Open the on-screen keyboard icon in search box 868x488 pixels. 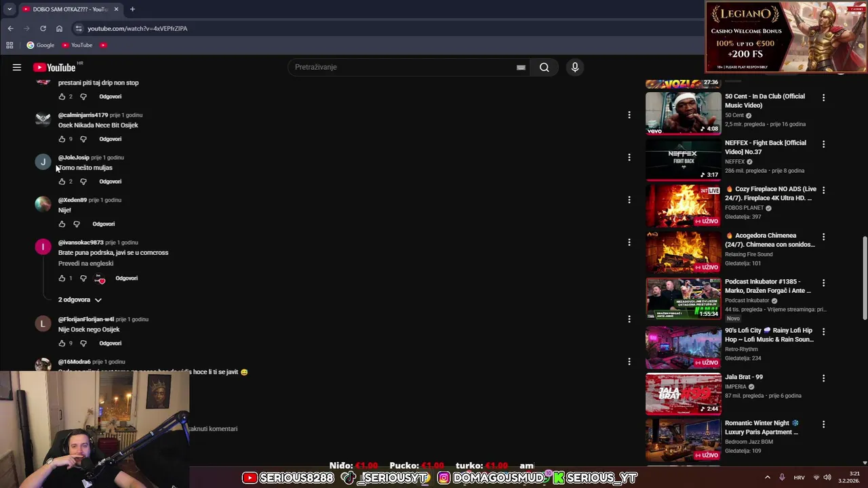click(521, 67)
